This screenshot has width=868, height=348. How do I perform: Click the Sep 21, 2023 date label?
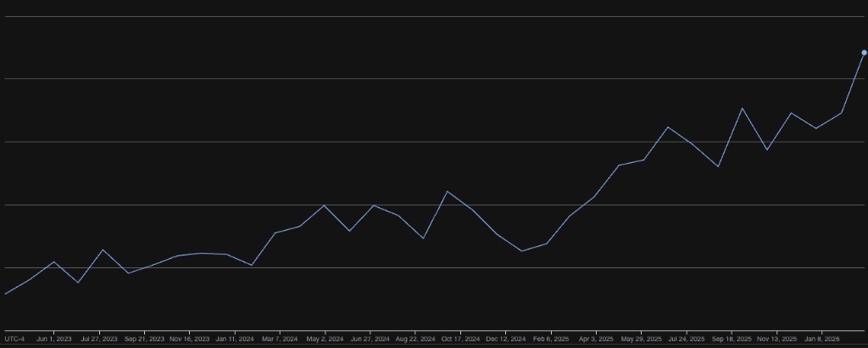point(144,339)
